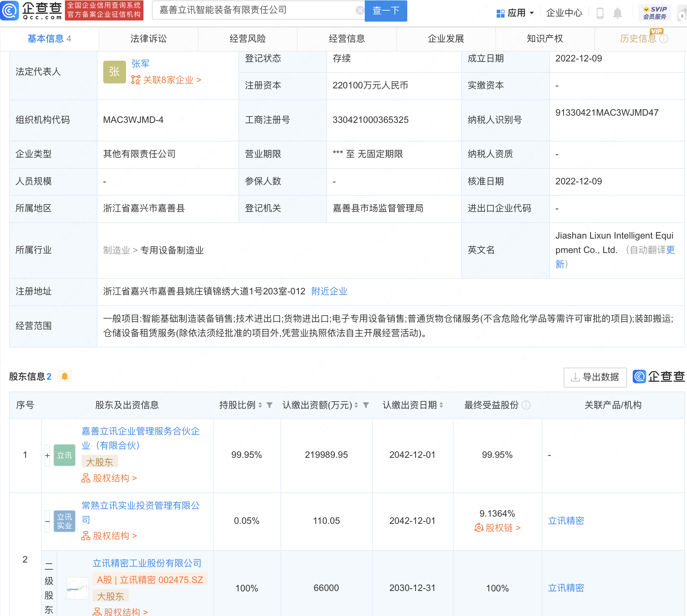Open 附近企业 nearby companies link
Image resolution: width=687 pixels, height=616 pixels.
329,291
